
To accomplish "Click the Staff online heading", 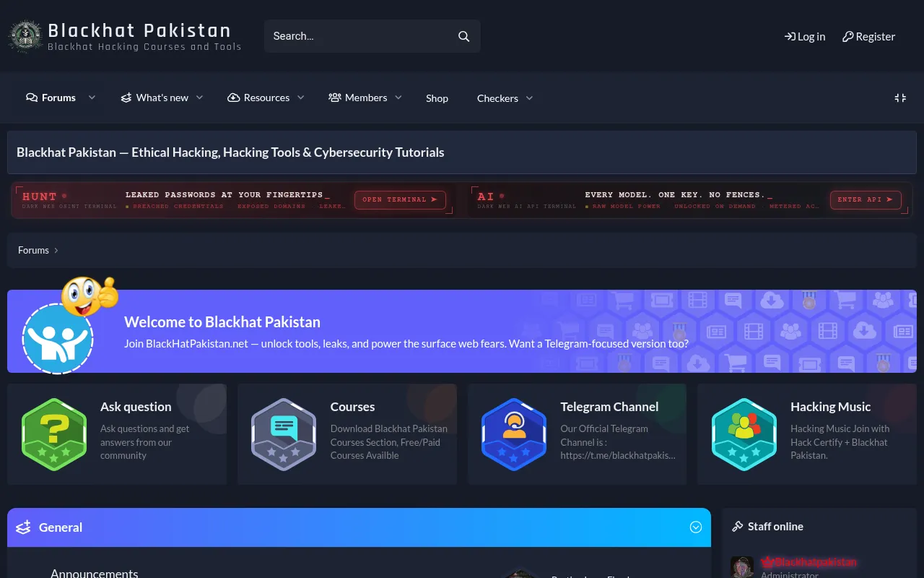I will (775, 527).
